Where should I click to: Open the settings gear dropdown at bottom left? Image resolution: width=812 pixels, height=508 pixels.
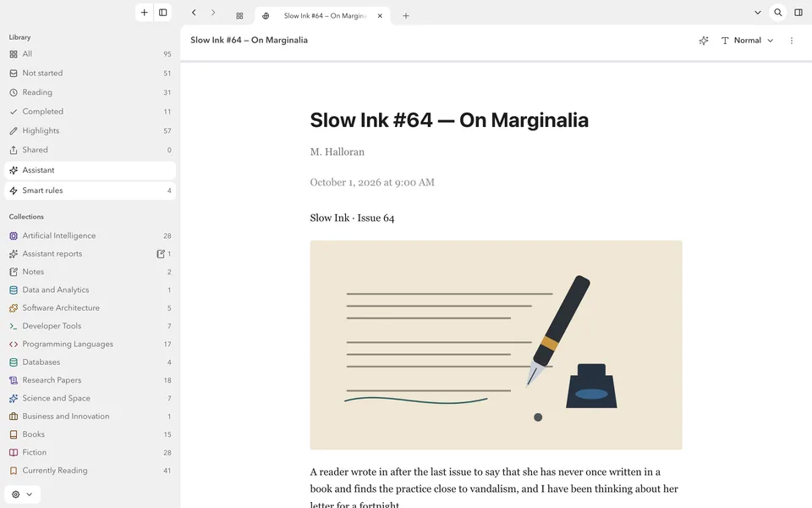pyautogui.click(x=22, y=494)
